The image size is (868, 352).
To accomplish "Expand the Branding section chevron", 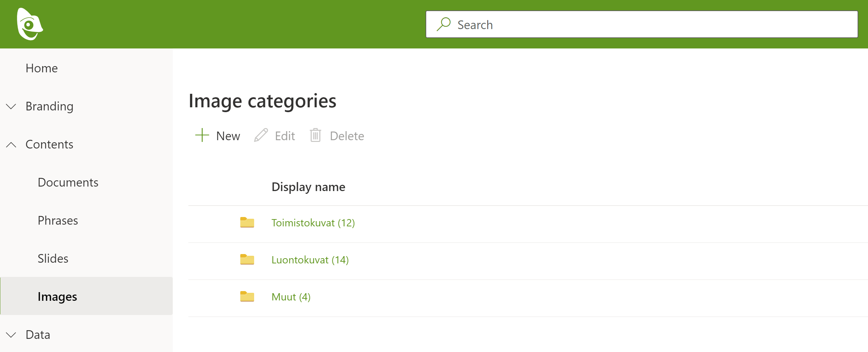I will point(11,106).
